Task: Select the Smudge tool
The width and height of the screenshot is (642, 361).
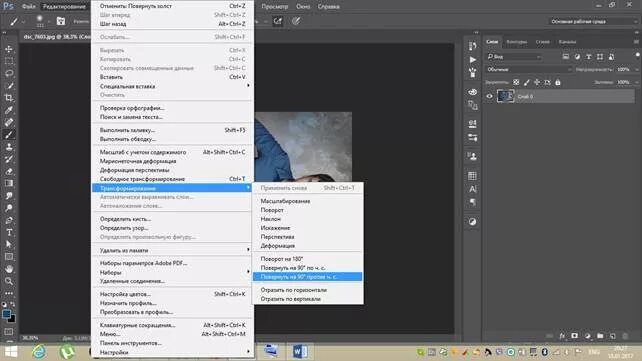Action: pyautogui.click(x=9, y=196)
